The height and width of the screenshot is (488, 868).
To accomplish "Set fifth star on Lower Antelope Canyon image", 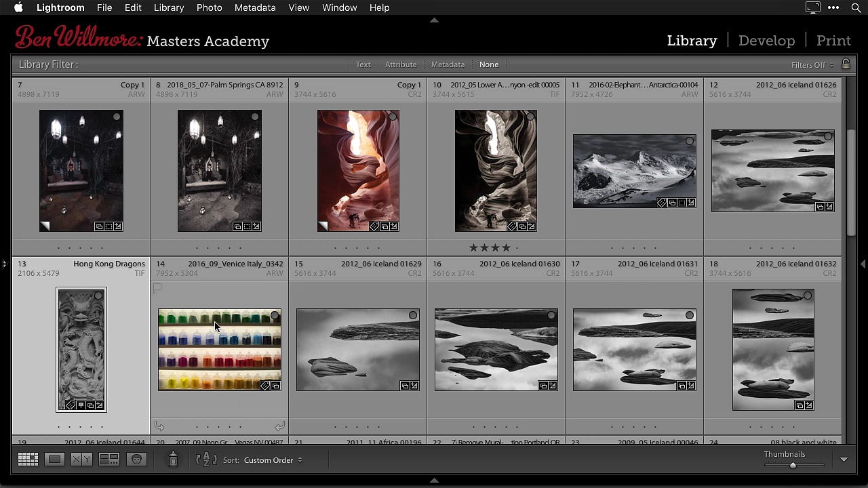I will tap(517, 248).
